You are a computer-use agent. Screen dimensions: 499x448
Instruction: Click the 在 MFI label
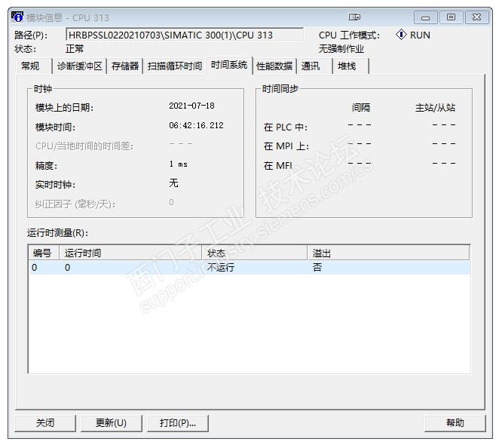[x=278, y=166]
